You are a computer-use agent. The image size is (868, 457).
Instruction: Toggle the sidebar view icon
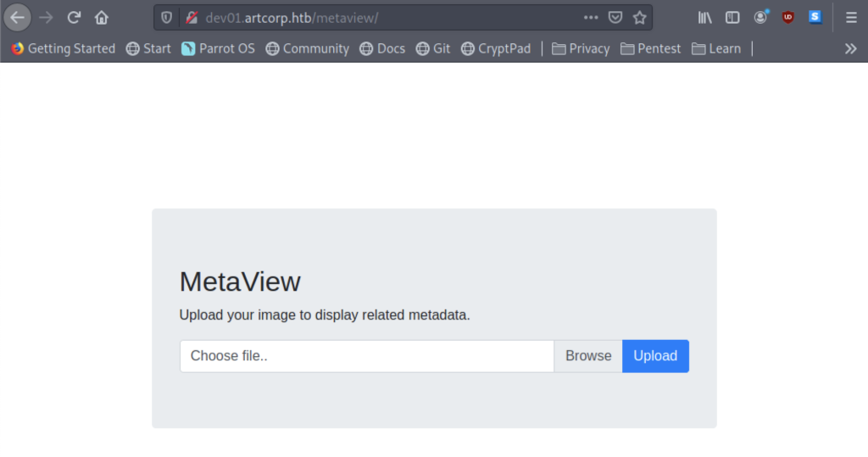(x=732, y=18)
